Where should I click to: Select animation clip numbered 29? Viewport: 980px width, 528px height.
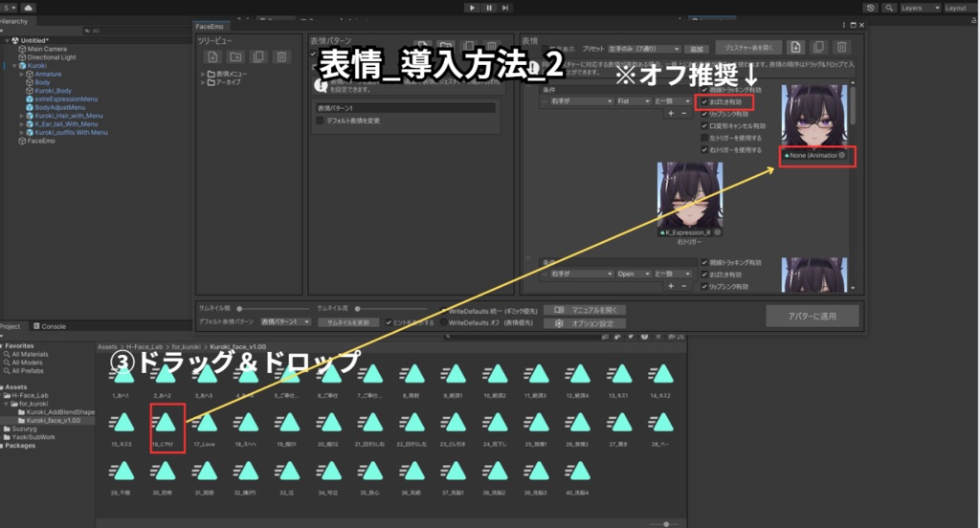tap(122, 476)
